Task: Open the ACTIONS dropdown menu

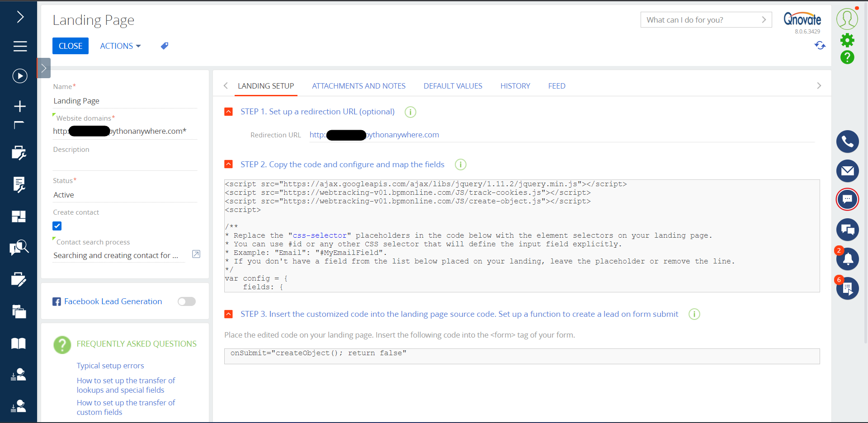Action: click(x=120, y=46)
